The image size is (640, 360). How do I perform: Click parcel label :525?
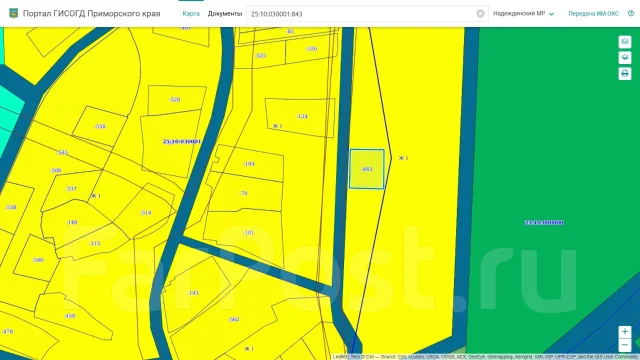[x=260, y=56]
